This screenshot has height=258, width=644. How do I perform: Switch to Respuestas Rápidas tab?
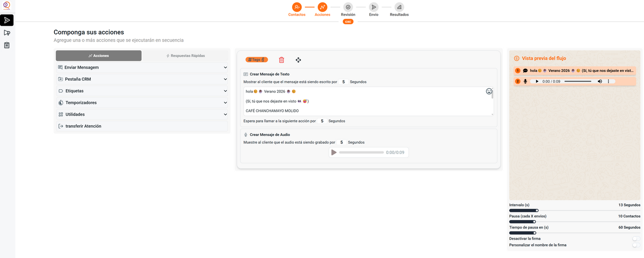[185, 56]
